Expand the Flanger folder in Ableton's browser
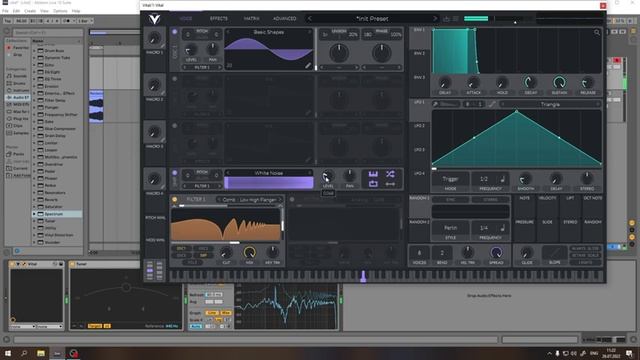The width and height of the screenshot is (640, 360). 35,108
